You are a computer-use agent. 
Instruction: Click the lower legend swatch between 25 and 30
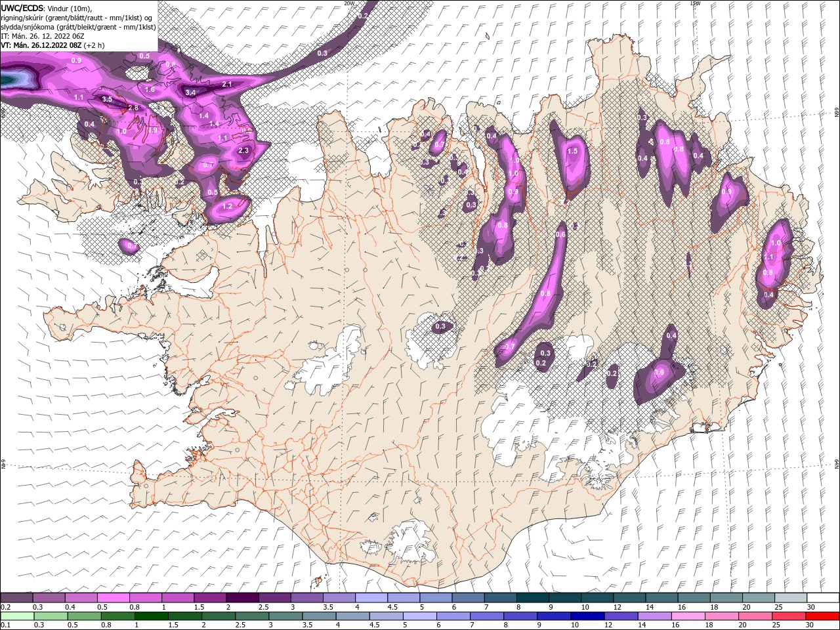point(787,616)
